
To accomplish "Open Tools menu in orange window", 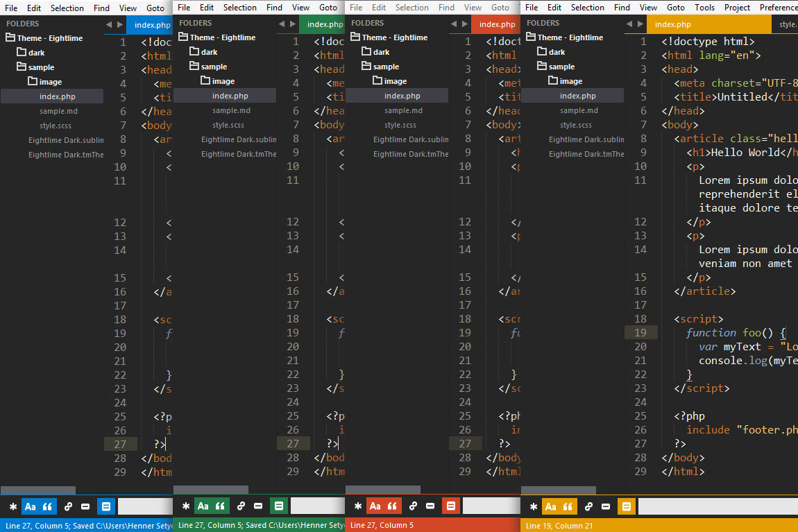I will pos(704,8).
